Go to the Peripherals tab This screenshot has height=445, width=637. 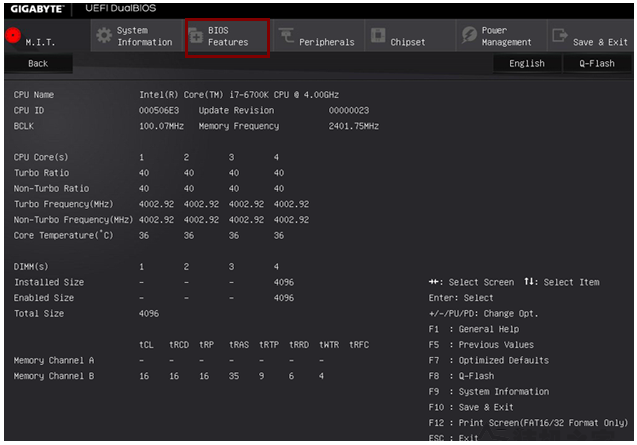point(318,36)
